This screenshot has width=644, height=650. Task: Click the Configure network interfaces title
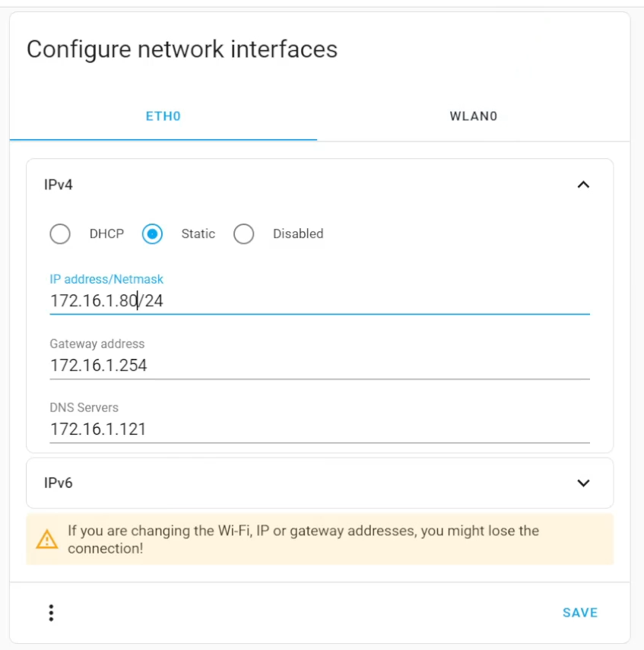coord(182,49)
